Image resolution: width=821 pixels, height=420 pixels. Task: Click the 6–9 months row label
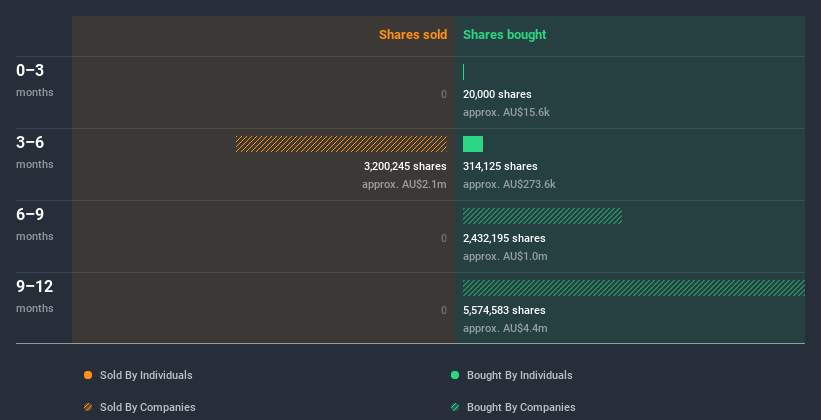click(35, 224)
